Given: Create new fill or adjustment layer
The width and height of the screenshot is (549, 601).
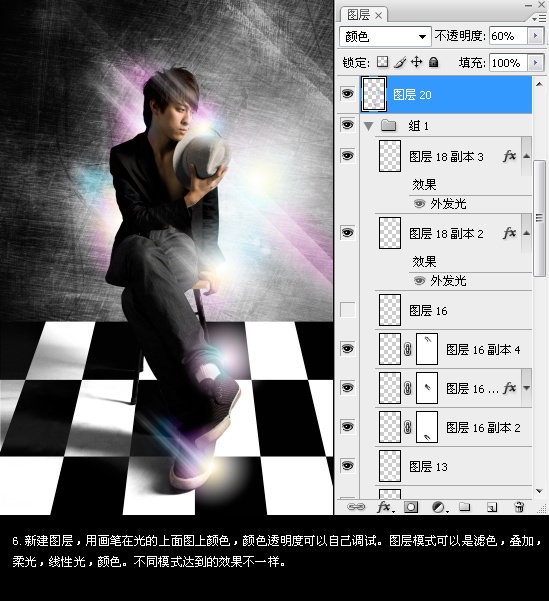Looking at the screenshot, I should click(438, 507).
